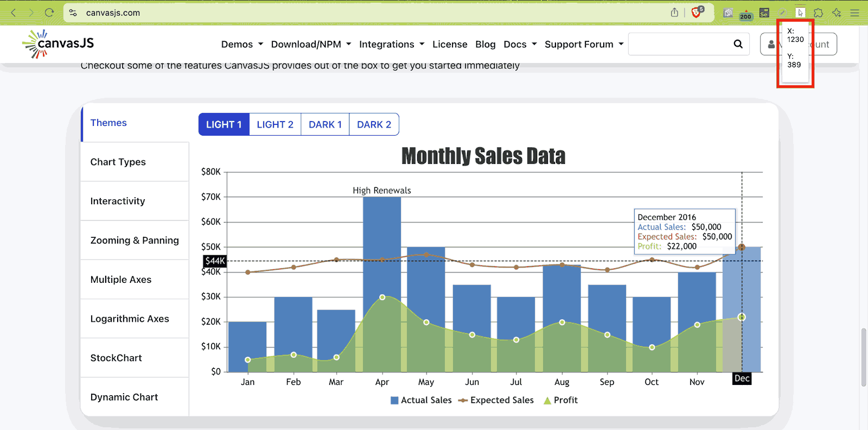
Task: Click the search magnifier icon
Action: tap(738, 44)
